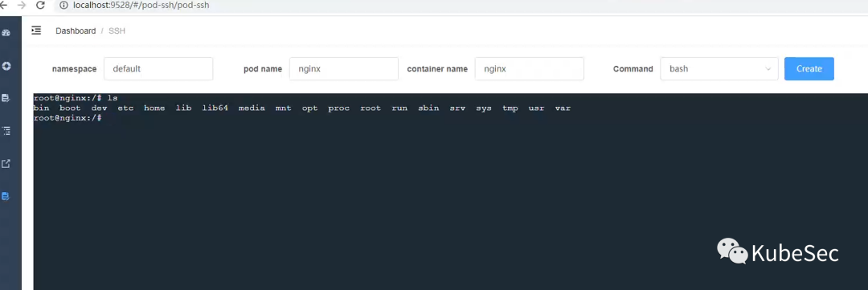Click the blue Create button
This screenshot has height=290, width=868.
pos(809,68)
